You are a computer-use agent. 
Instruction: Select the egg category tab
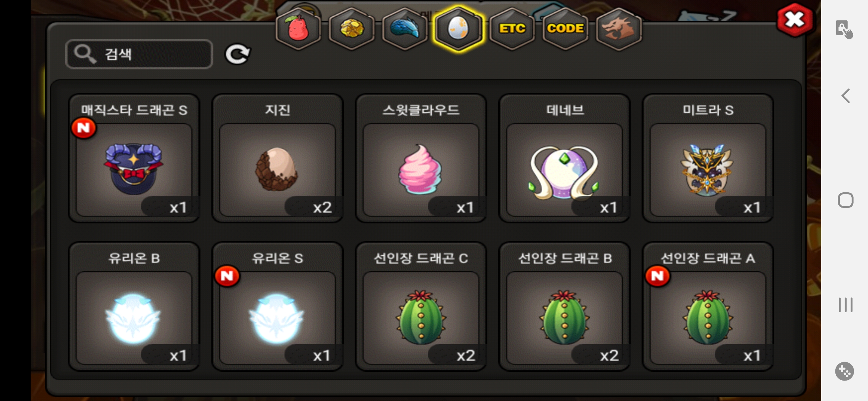pos(458,29)
